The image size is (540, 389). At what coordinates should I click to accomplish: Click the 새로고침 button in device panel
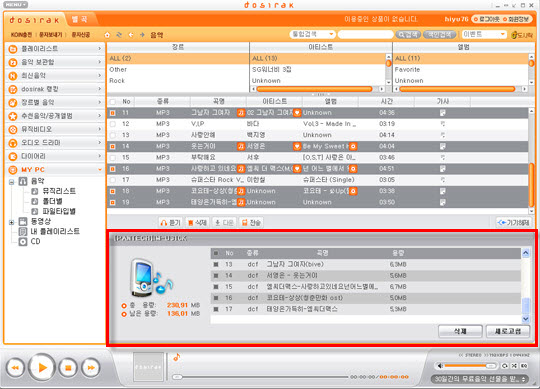(508, 331)
